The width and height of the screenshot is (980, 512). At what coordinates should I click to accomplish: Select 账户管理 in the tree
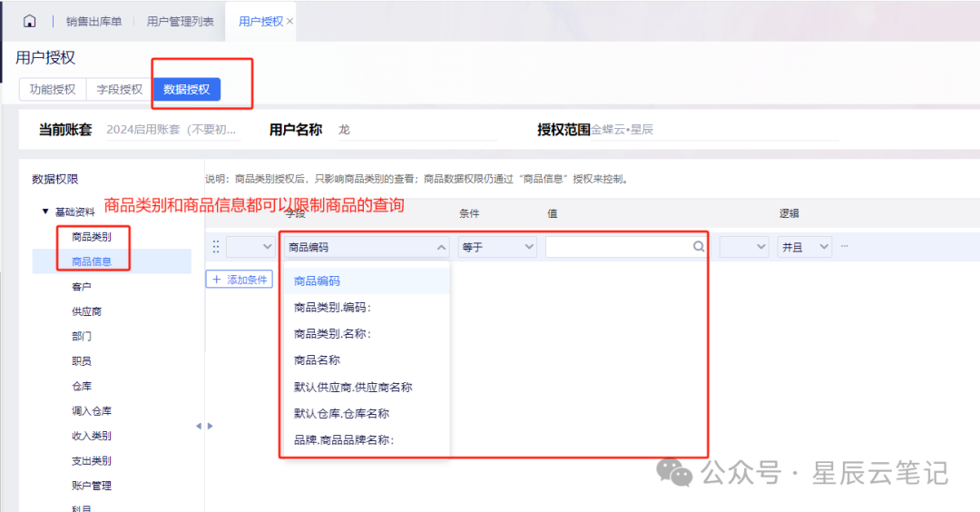coord(92,486)
